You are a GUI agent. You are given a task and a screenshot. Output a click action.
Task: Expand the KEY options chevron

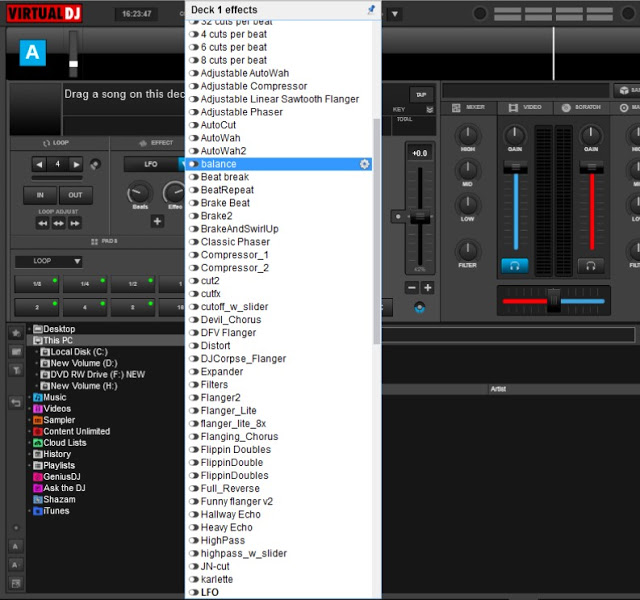[429, 110]
